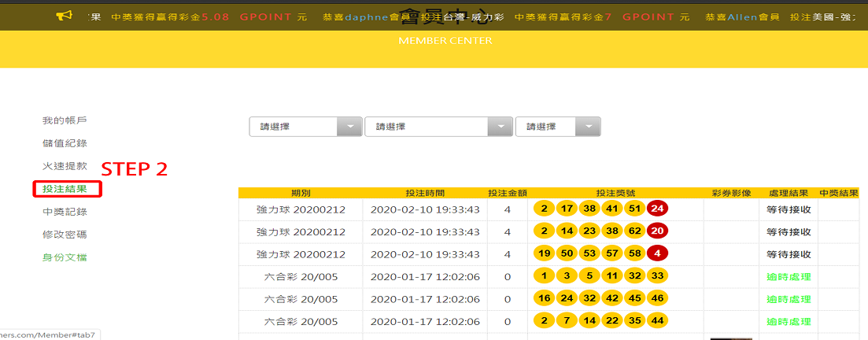This screenshot has width=868, height=340.
Task: Click the megaphone announcement icon
Action: [x=65, y=17]
